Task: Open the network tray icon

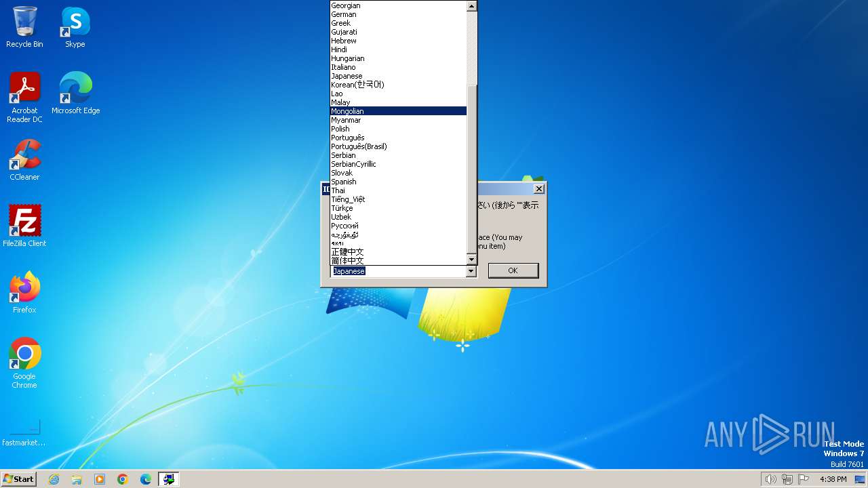Action: [787, 479]
